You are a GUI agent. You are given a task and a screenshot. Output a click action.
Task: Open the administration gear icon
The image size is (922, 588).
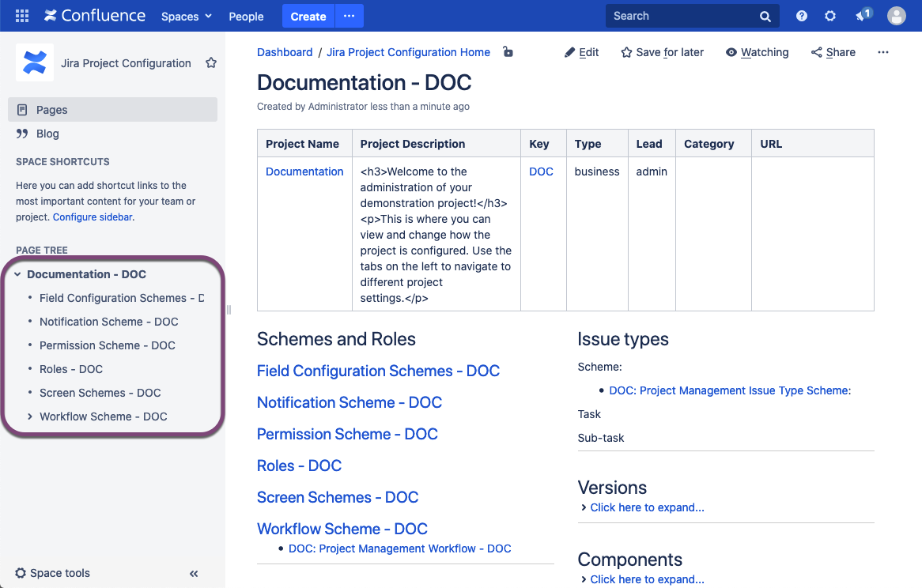click(829, 16)
